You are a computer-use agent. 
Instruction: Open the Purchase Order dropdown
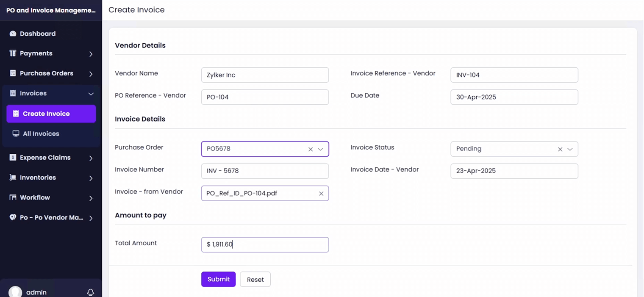pyautogui.click(x=321, y=149)
